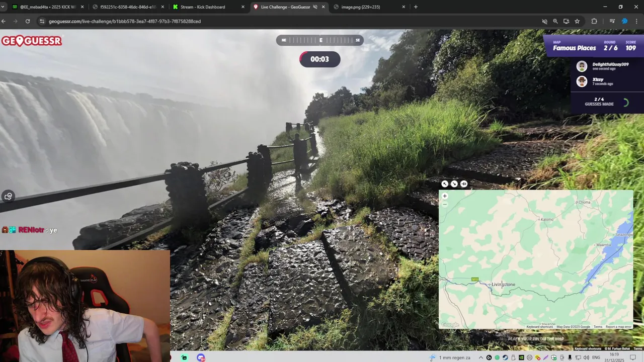Open weather widget 1 mm regen
This screenshot has height=362, width=644.
coord(450,357)
